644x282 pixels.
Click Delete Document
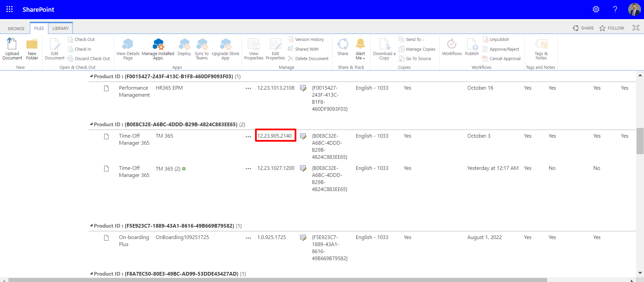[308, 58]
